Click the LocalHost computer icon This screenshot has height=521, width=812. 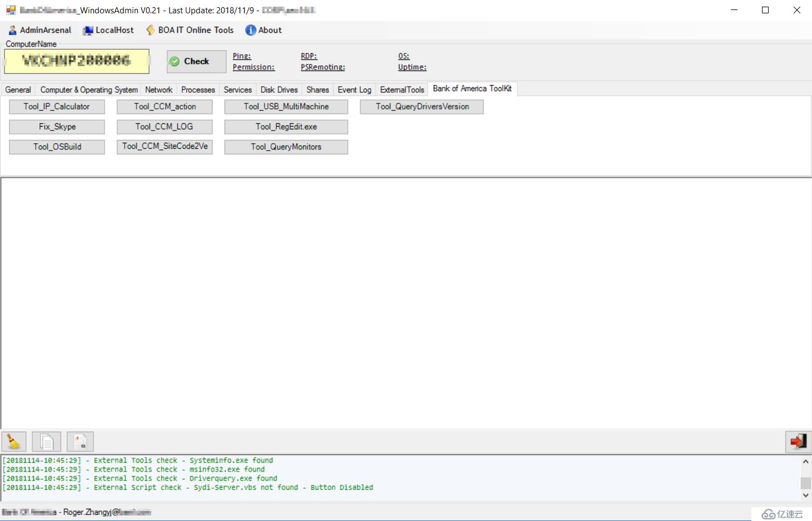(88, 31)
